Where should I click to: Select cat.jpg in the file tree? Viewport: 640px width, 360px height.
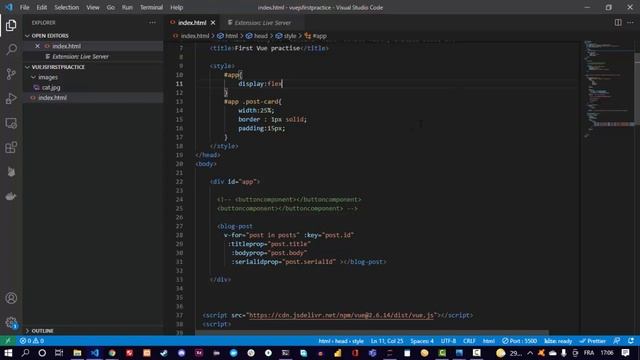point(51,87)
